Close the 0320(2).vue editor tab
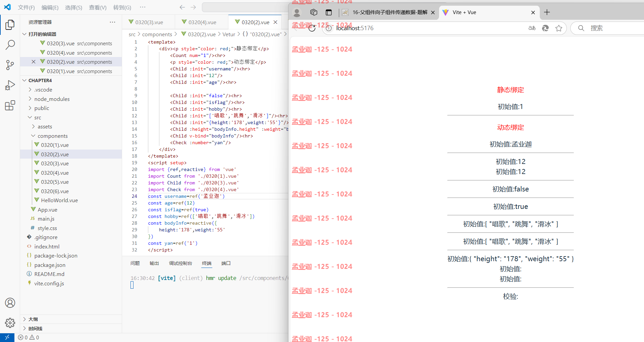The height and width of the screenshot is (342, 644). coord(275,22)
